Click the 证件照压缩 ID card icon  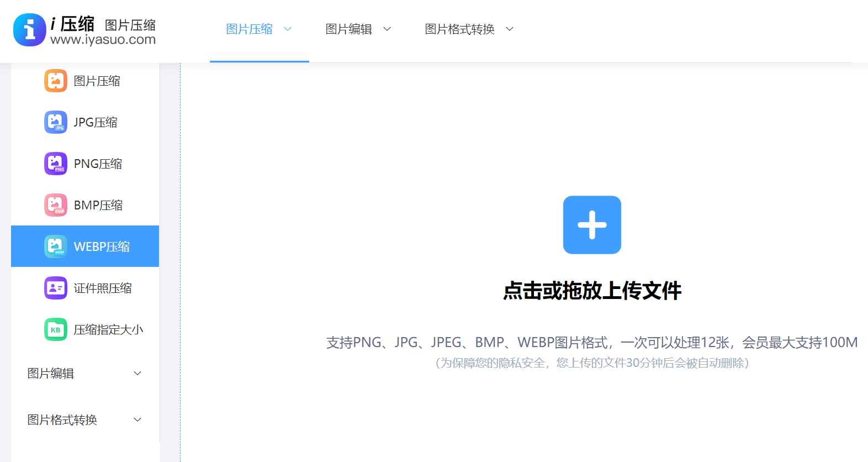point(56,288)
